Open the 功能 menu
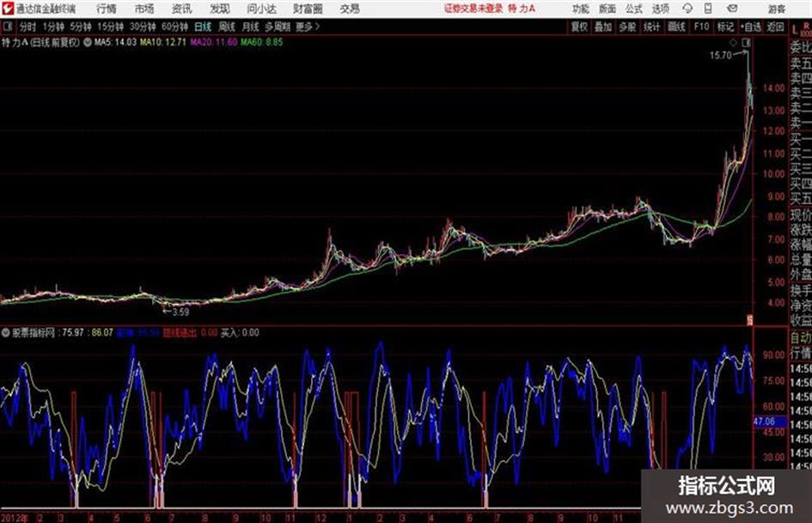812x523 pixels. [x=581, y=9]
